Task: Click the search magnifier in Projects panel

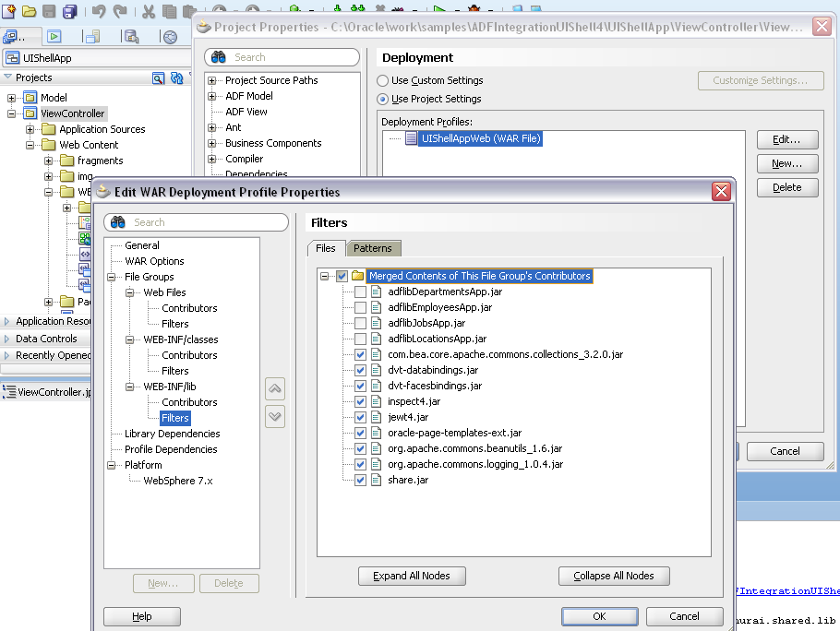Action: (158, 77)
